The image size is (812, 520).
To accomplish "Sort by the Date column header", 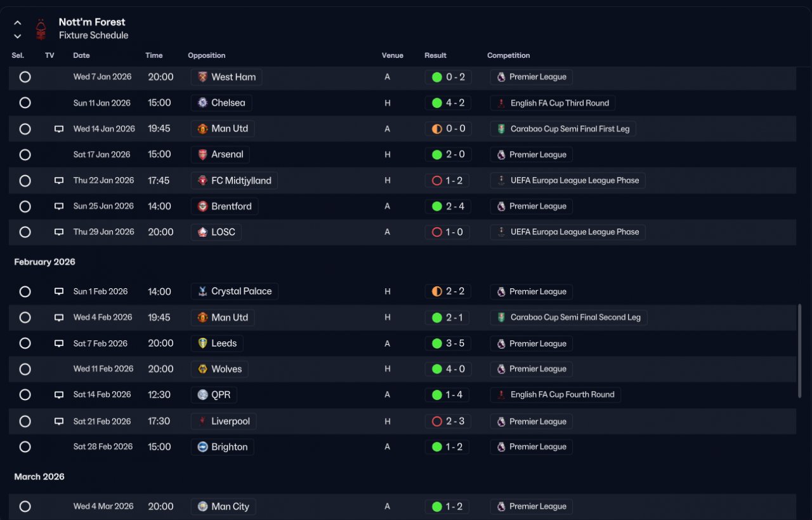I will coord(81,56).
